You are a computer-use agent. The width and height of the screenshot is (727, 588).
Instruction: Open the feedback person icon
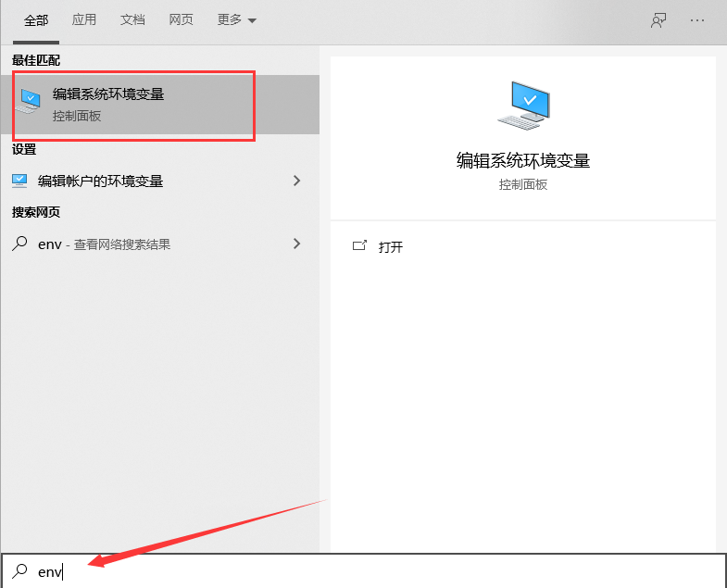[x=658, y=20]
